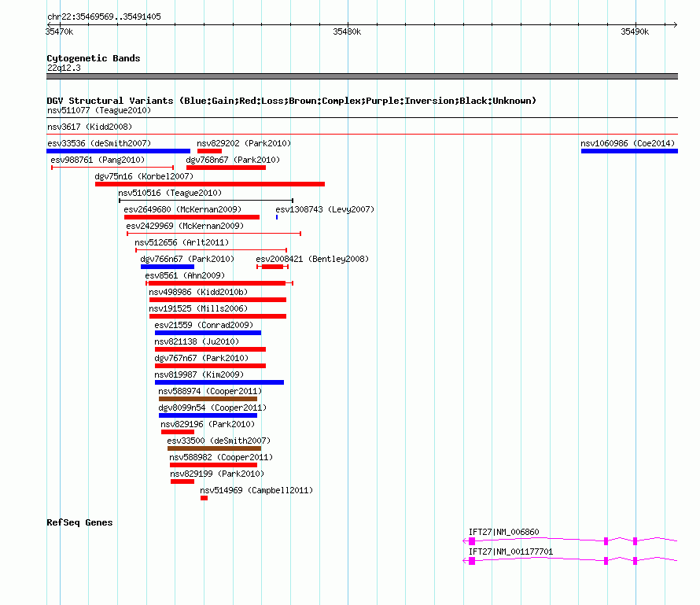Click the dgv75n16 (Korbel2007) text label
This screenshot has height=605, width=700.
(x=144, y=176)
